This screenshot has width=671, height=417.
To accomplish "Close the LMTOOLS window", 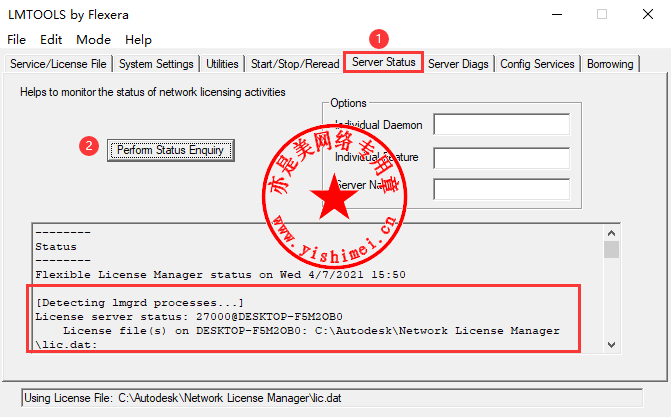I will click(x=647, y=15).
